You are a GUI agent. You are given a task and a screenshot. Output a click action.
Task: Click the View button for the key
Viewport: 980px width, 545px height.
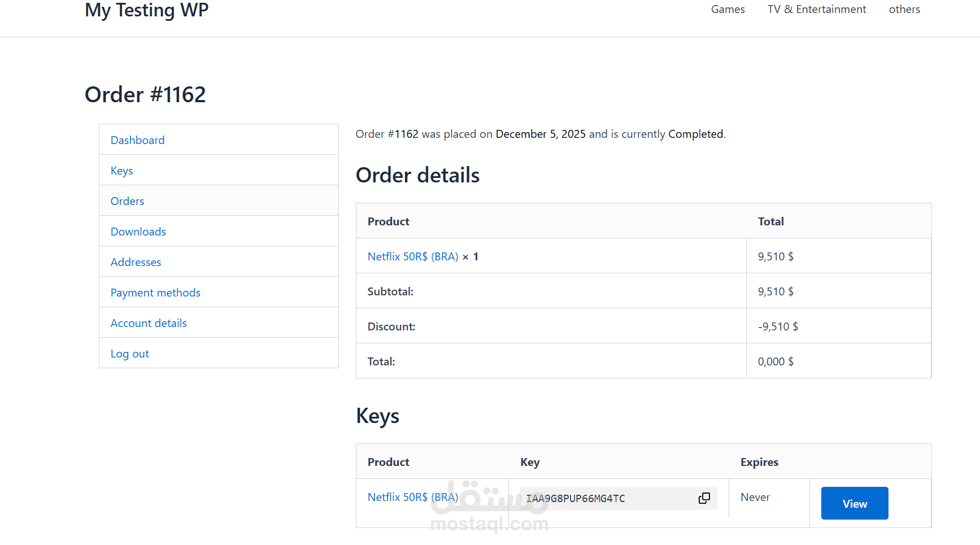click(x=855, y=503)
